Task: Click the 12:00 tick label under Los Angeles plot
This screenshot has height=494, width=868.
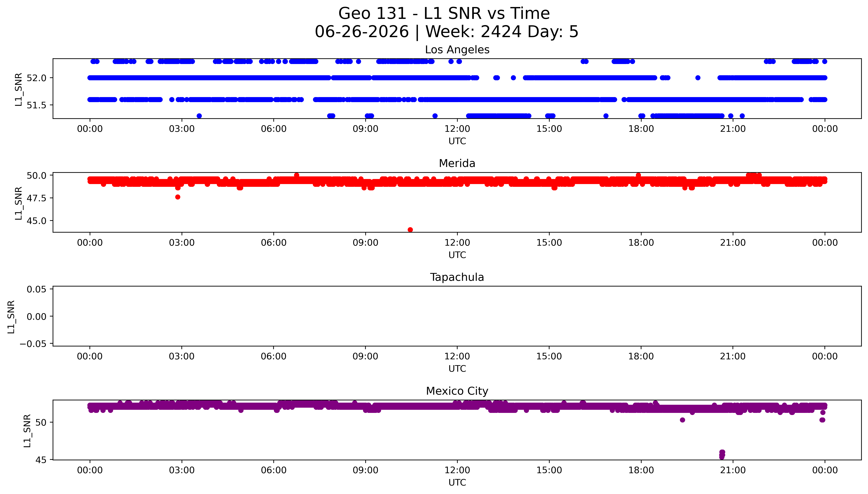Action: [x=457, y=129]
